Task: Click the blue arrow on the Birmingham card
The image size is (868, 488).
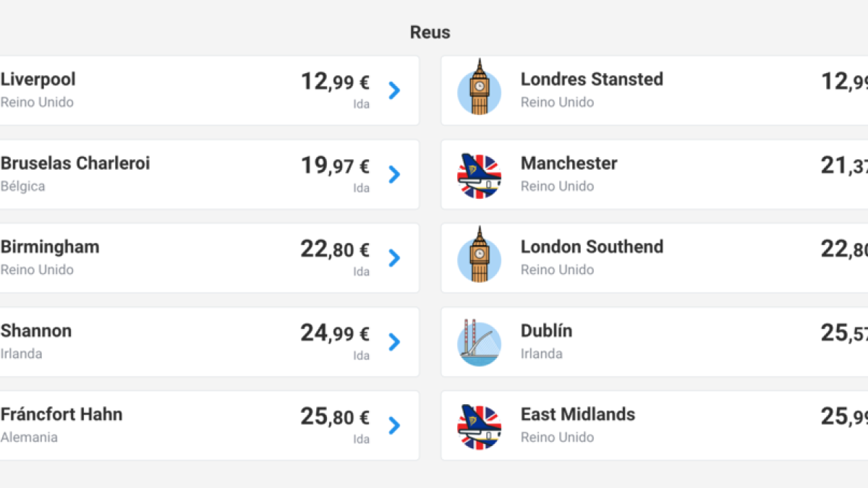Action: [x=393, y=258]
